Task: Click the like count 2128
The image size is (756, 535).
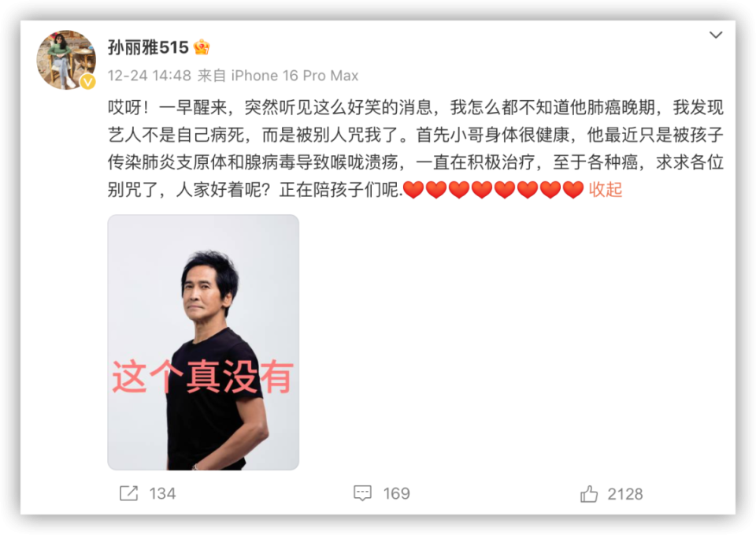Action: pos(624,494)
